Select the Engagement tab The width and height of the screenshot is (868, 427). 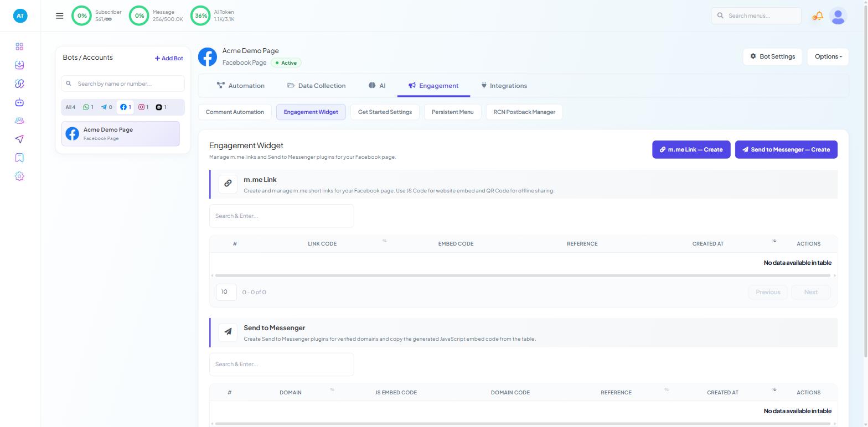point(433,86)
